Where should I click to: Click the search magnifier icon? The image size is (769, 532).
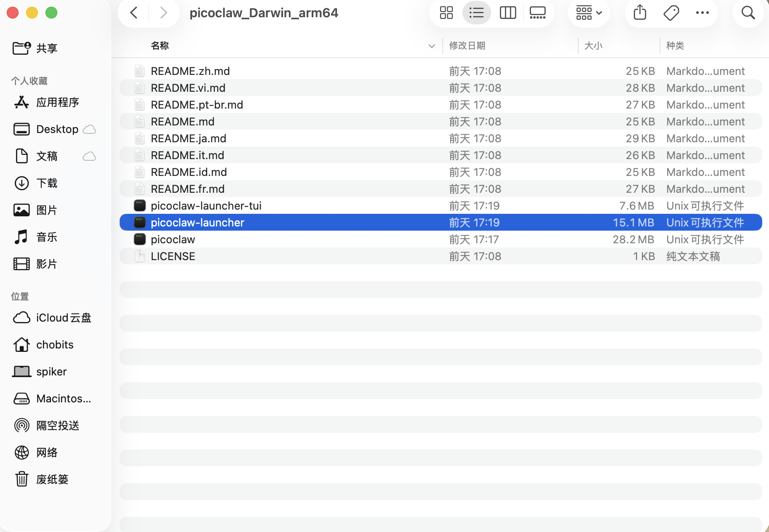pyautogui.click(x=748, y=13)
